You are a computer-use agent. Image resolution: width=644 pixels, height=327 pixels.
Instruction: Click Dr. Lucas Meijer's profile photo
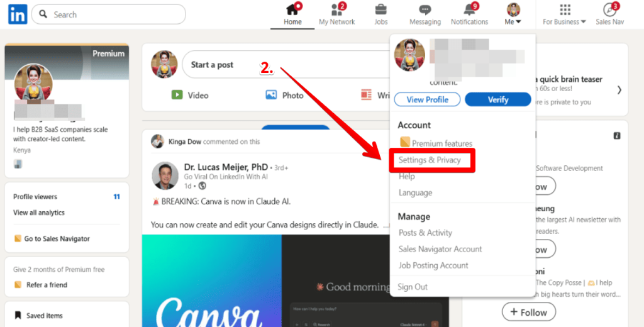coord(165,175)
